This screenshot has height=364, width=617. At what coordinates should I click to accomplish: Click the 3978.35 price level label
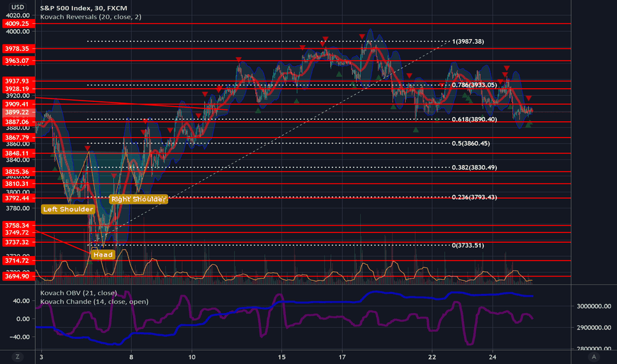coord(19,48)
